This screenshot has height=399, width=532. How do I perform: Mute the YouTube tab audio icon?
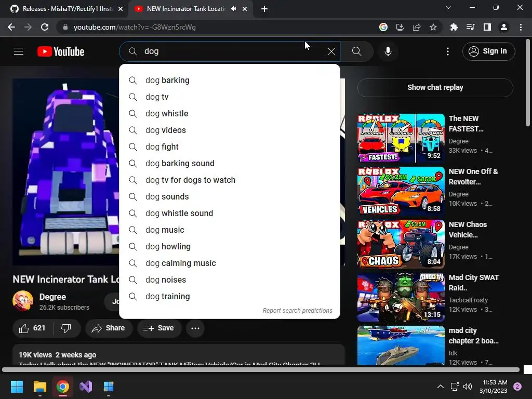click(233, 9)
